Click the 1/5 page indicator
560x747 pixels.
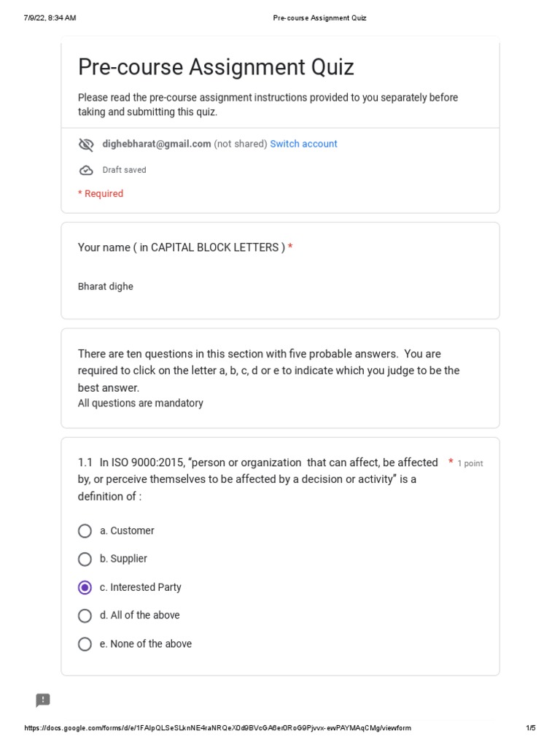530,728
